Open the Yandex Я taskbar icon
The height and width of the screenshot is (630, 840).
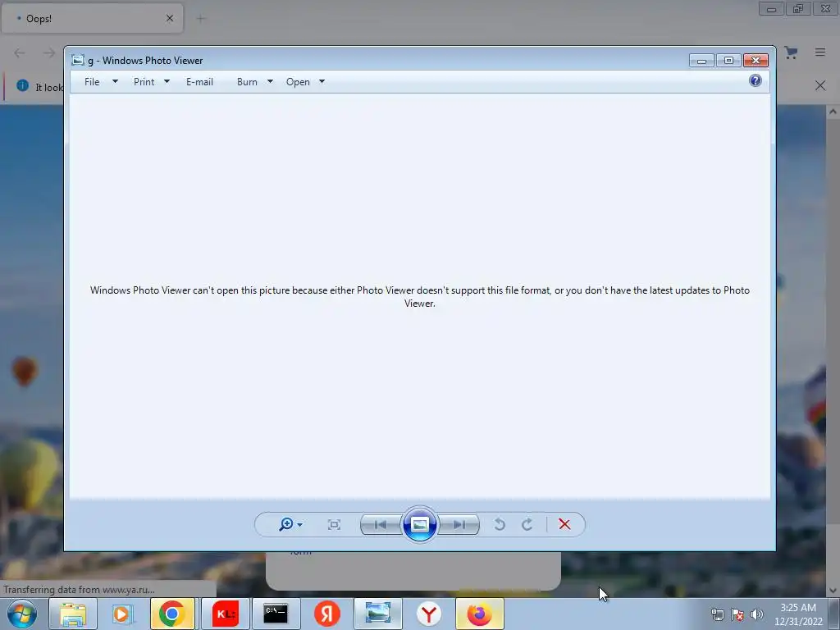[326, 614]
